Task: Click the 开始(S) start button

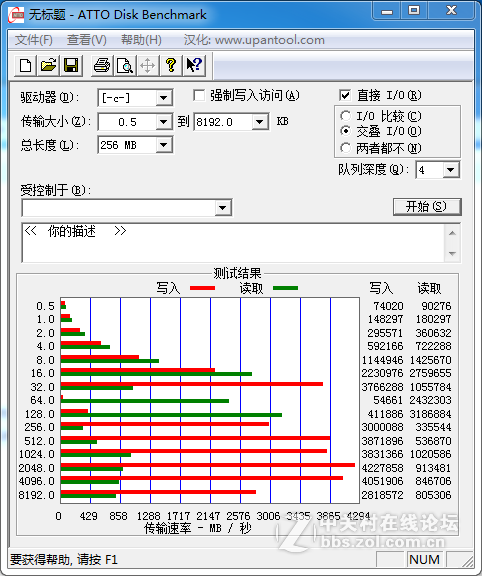Action: [427, 207]
